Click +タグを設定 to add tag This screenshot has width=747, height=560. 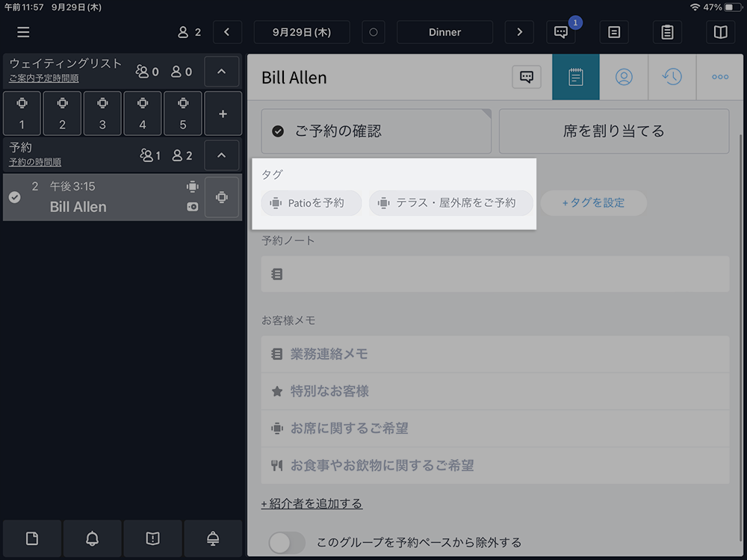pos(593,203)
